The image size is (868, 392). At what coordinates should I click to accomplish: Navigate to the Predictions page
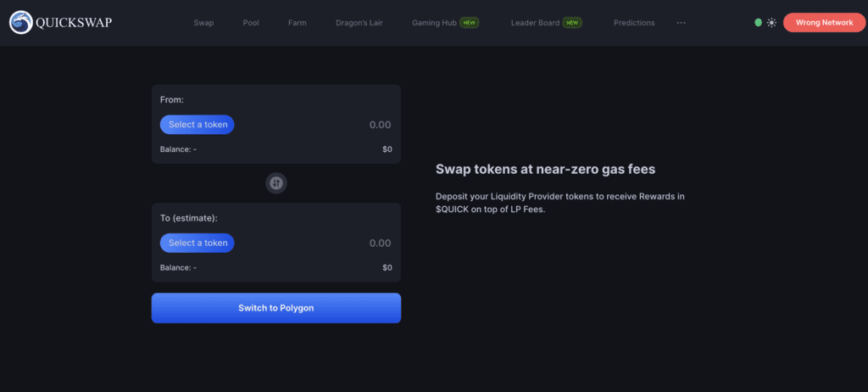pyautogui.click(x=634, y=23)
